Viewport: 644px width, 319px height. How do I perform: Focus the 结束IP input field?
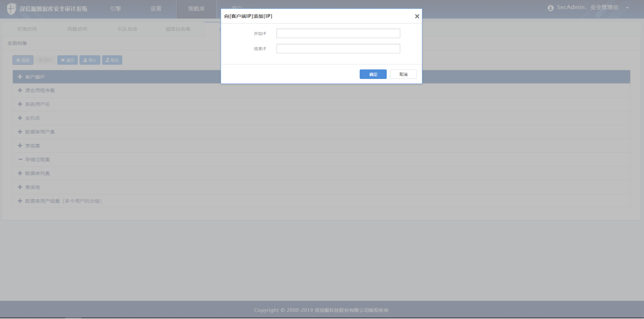338,49
